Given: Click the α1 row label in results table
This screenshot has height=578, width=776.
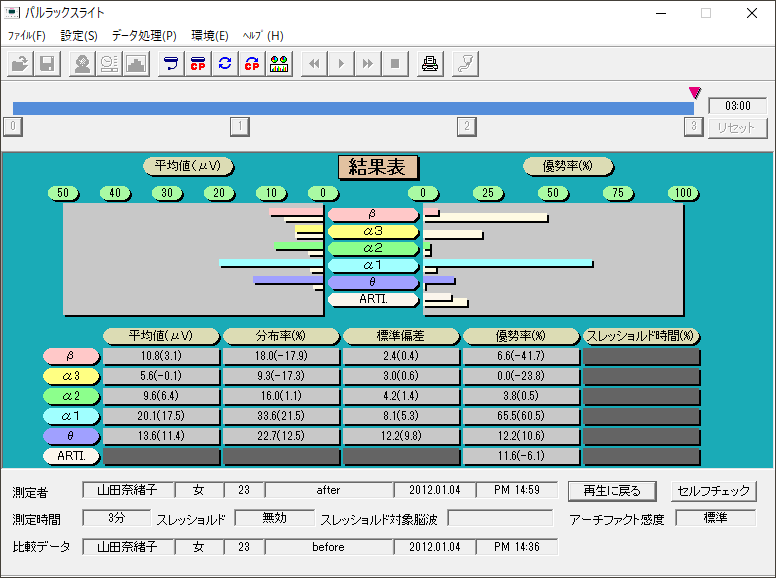Looking at the screenshot, I should (71, 416).
